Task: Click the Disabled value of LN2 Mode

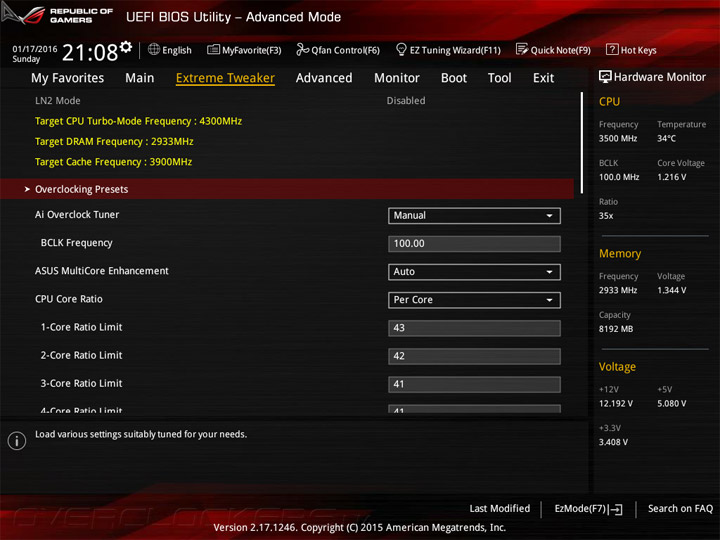Action: (x=406, y=101)
